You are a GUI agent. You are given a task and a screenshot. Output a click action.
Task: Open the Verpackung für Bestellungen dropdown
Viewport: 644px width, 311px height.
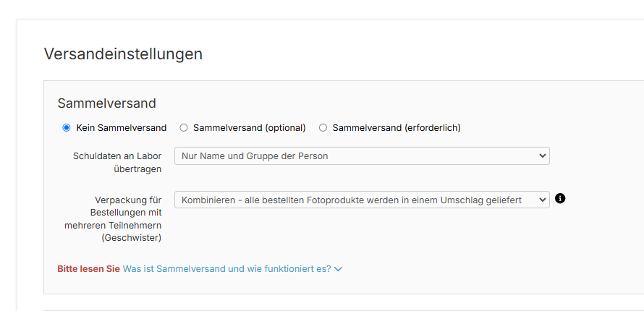tap(362, 200)
